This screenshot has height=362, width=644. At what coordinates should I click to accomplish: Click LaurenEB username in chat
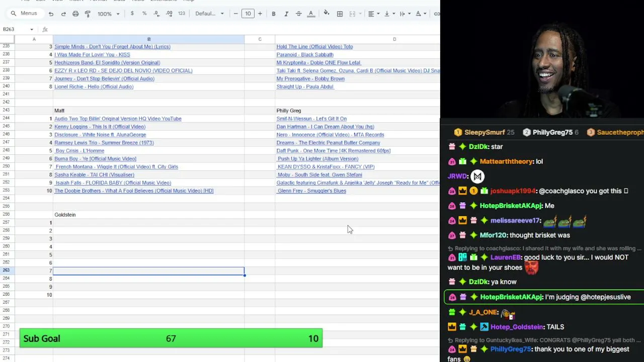point(506,257)
